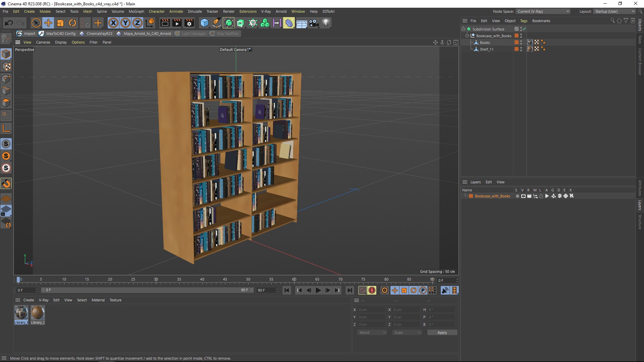Open the Cameras viewport menu

pyautogui.click(x=43, y=42)
